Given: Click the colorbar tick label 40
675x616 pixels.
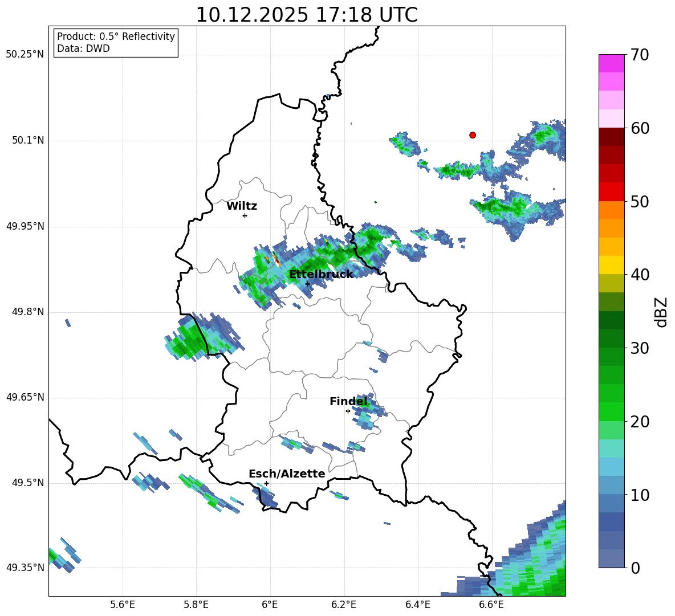Looking at the screenshot, I should 640,275.
